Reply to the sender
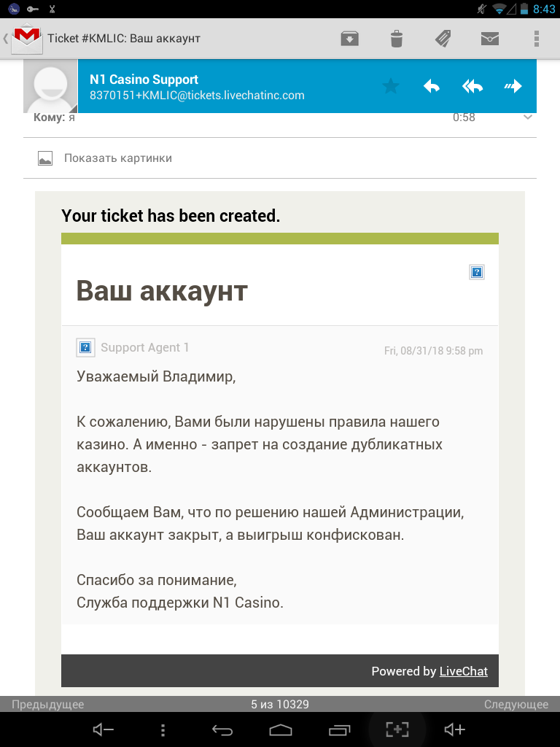Image resolution: width=560 pixels, height=747 pixels. (x=432, y=87)
